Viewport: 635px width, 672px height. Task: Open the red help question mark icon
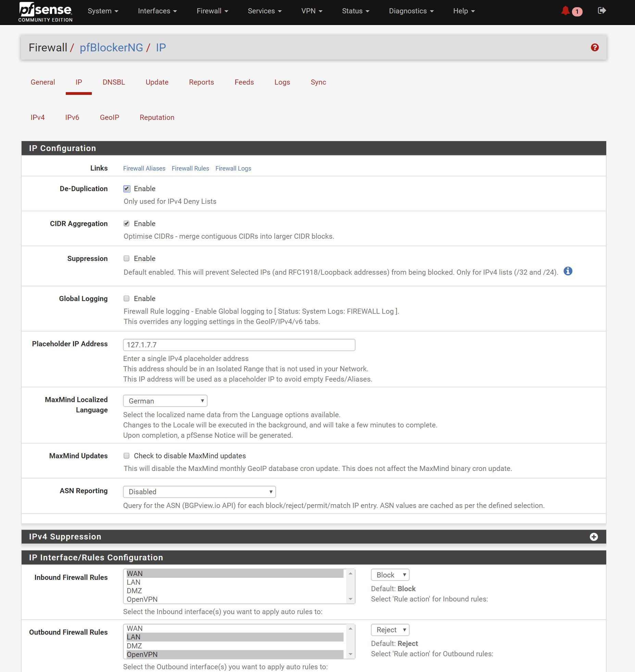[x=595, y=48]
